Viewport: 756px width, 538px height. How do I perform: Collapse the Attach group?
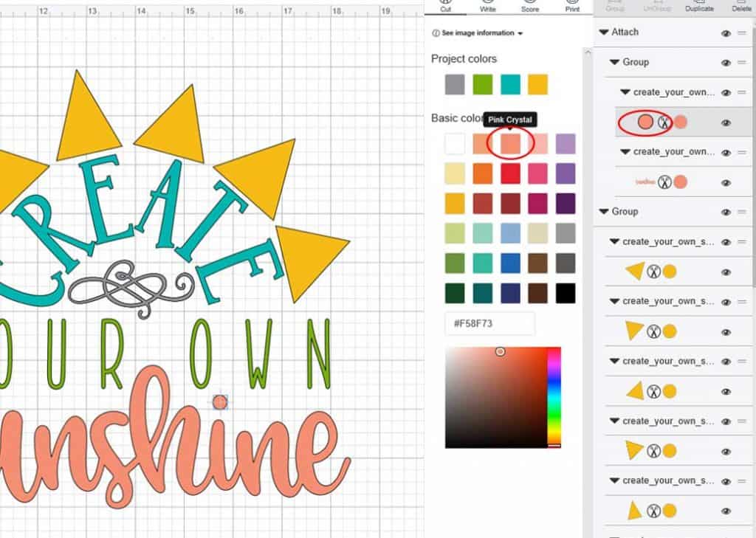[602, 32]
